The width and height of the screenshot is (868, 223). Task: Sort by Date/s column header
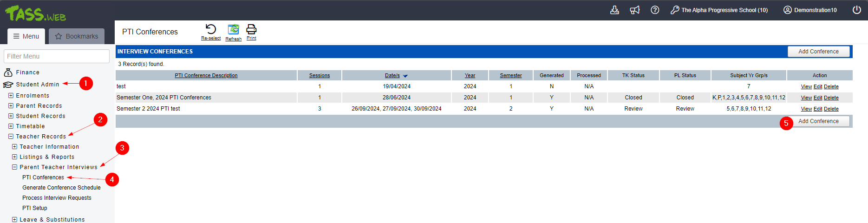(x=392, y=75)
